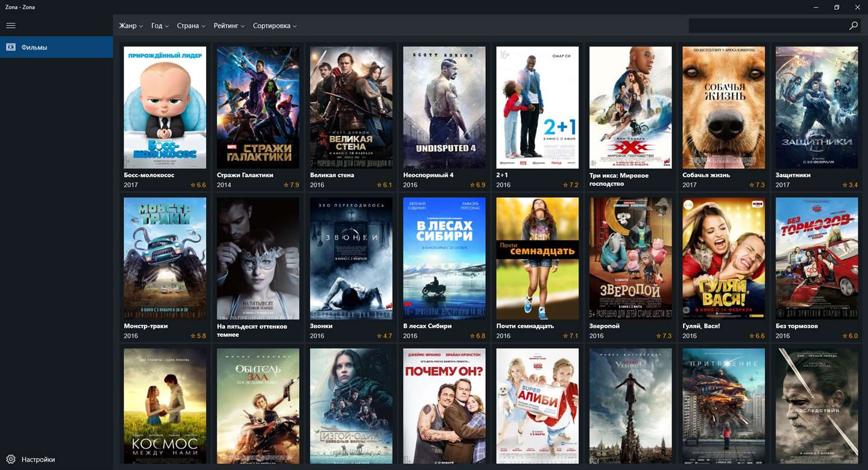This screenshot has height=470, width=868.
Task: Open the Изгой-один poster
Action: tap(351, 406)
